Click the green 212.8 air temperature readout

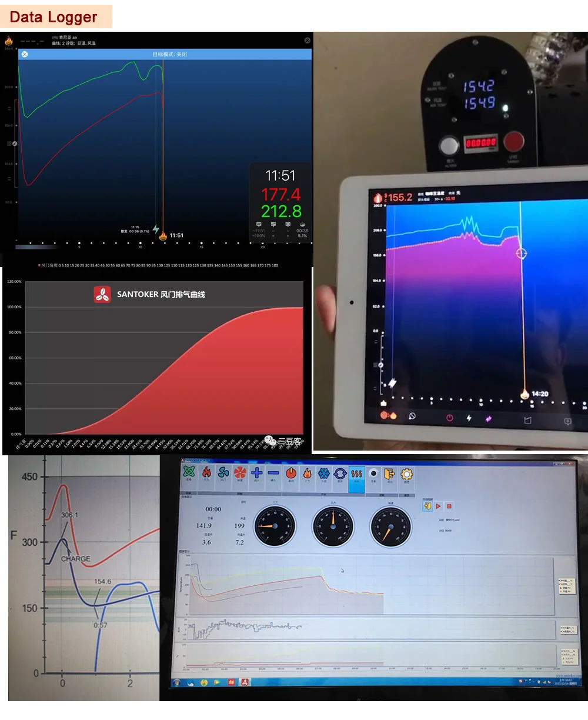click(x=281, y=211)
